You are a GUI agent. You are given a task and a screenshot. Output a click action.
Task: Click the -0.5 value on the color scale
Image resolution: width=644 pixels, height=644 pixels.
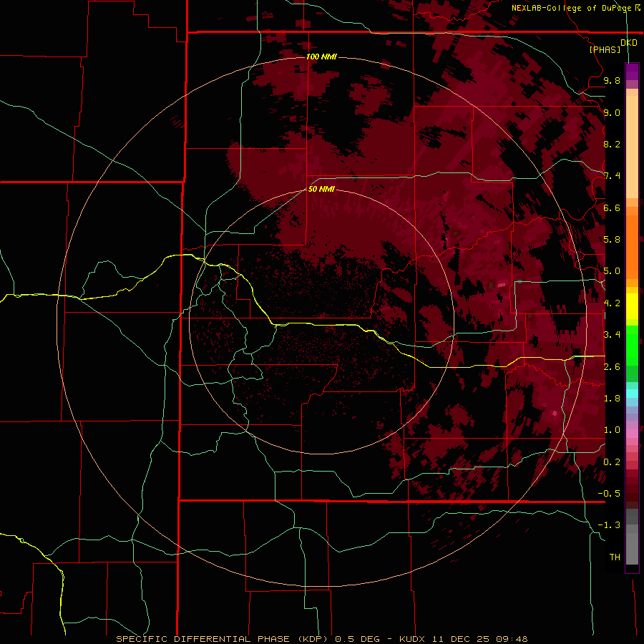[609, 494]
